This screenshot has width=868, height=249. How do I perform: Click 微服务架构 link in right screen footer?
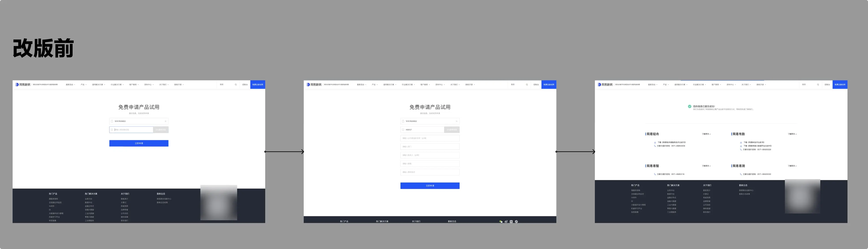[635, 190]
